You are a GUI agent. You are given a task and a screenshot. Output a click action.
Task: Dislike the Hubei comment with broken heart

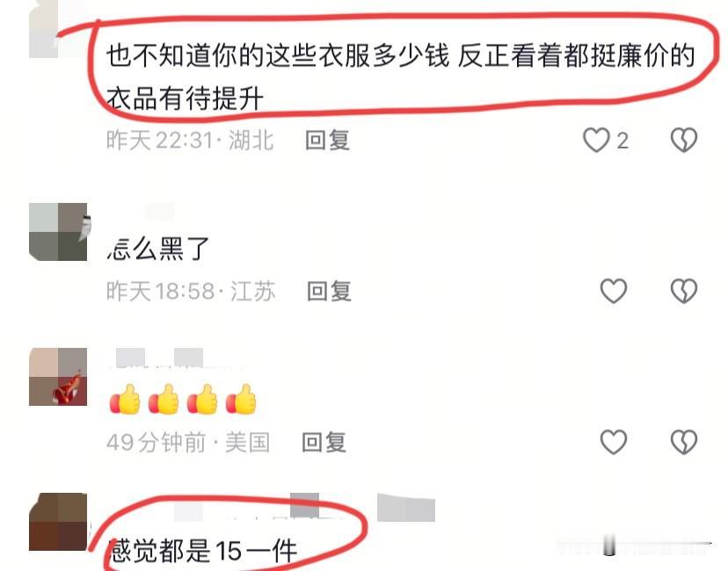click(x=684, y=140)
